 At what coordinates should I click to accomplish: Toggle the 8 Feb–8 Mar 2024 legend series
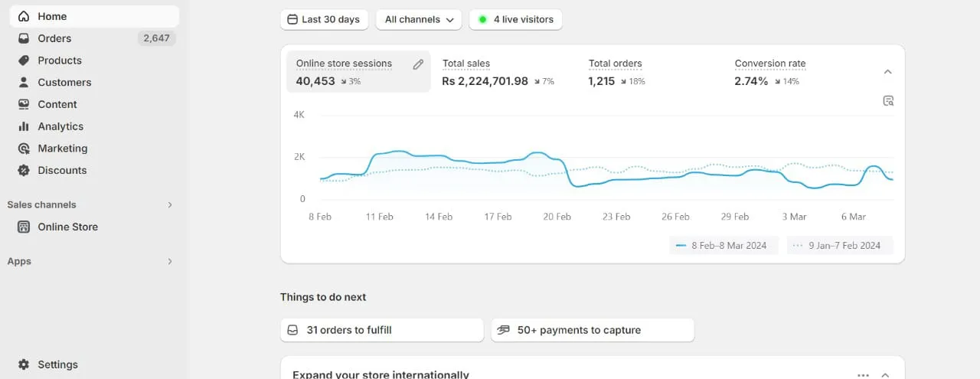pyautogui.click(x=724, y=246)
